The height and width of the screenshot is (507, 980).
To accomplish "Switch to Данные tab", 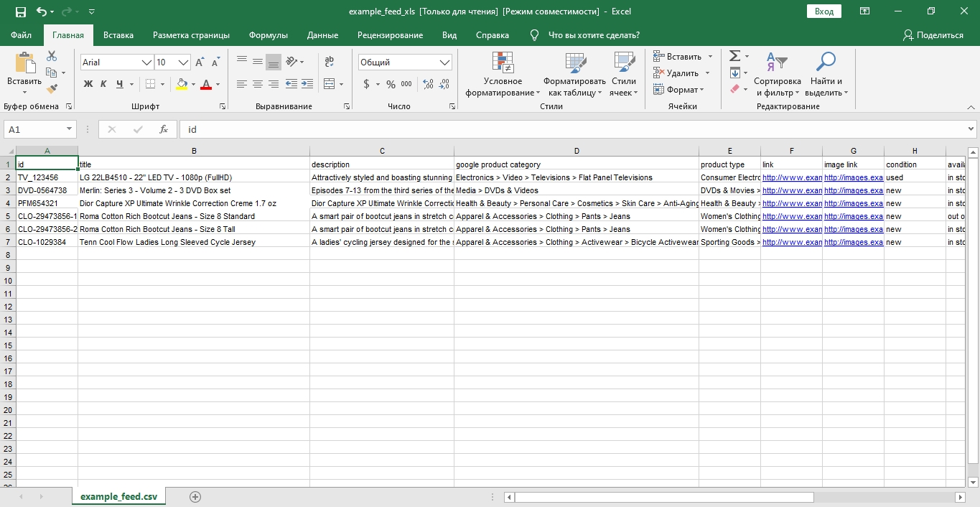I will point(322,35).
